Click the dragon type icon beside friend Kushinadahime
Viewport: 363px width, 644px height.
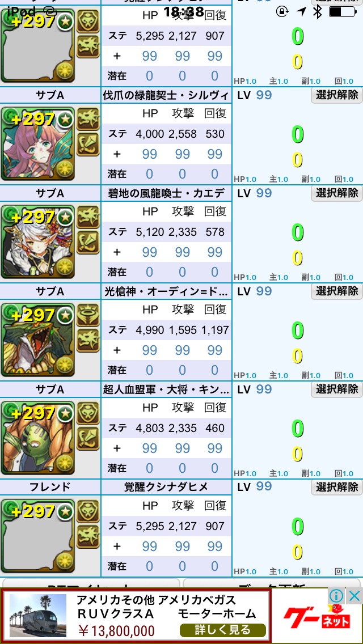(88, 536)
